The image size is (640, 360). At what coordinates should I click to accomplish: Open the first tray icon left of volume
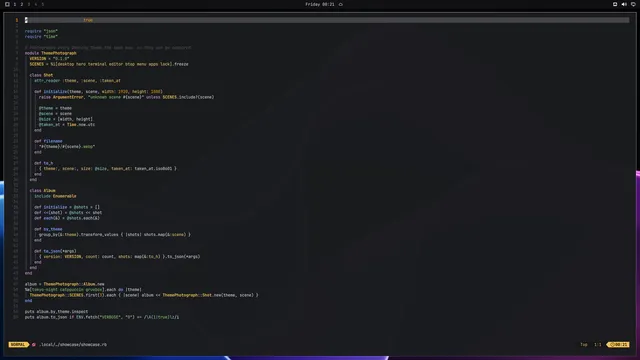coord(615,4)
